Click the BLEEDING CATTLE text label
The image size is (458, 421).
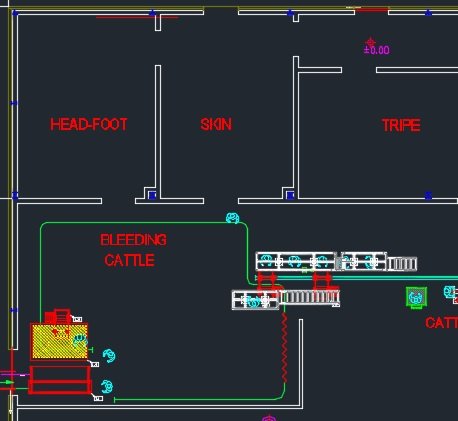pos(133,250)
